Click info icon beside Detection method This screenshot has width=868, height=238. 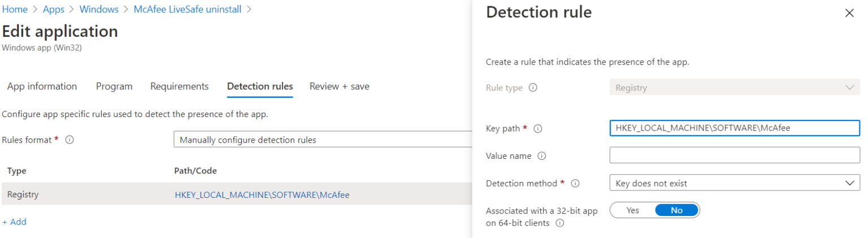click(575, 184)
